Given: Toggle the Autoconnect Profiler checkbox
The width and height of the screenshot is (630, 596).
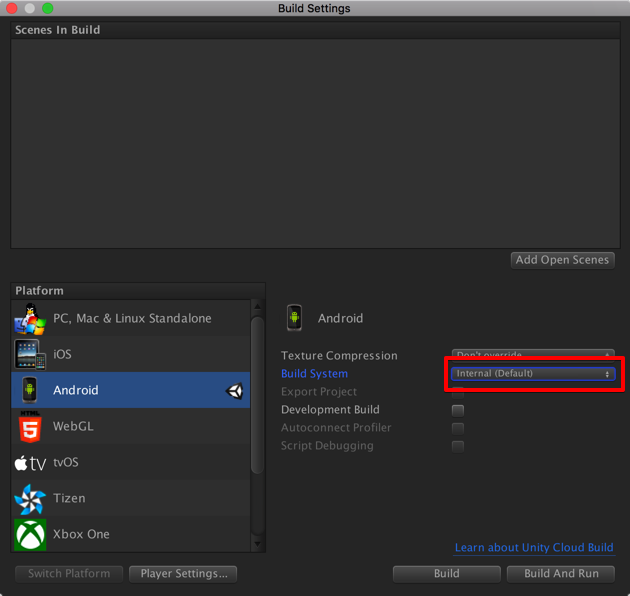Looking at the screenshot, I should (458, 428).
